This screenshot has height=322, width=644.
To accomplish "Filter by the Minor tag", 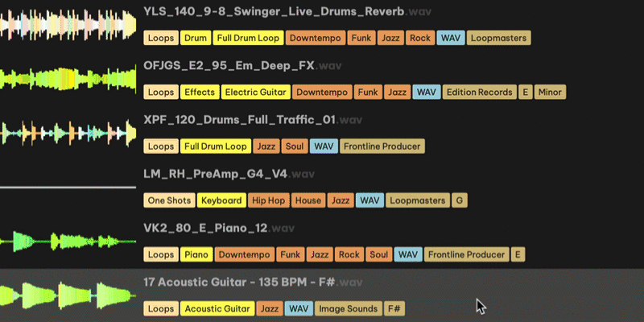I will [550, 92].
